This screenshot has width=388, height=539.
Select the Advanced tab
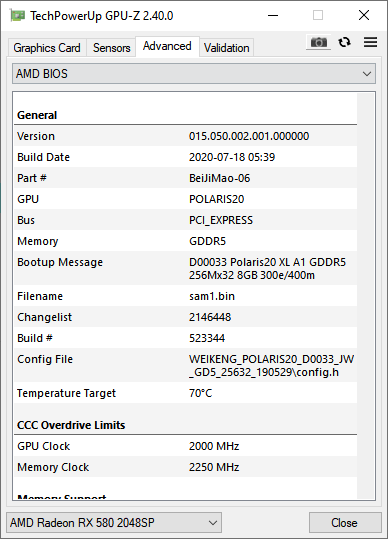pyautogui.click(x=167, y=46)
